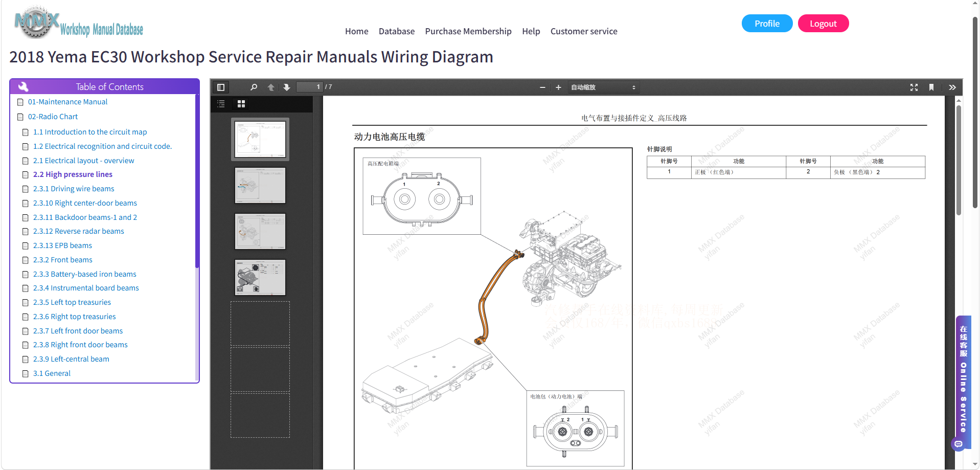Image resolution: width=980 pixels, height=470 pixels.
Task: Go to next PDF page
Action: point(287,87)
